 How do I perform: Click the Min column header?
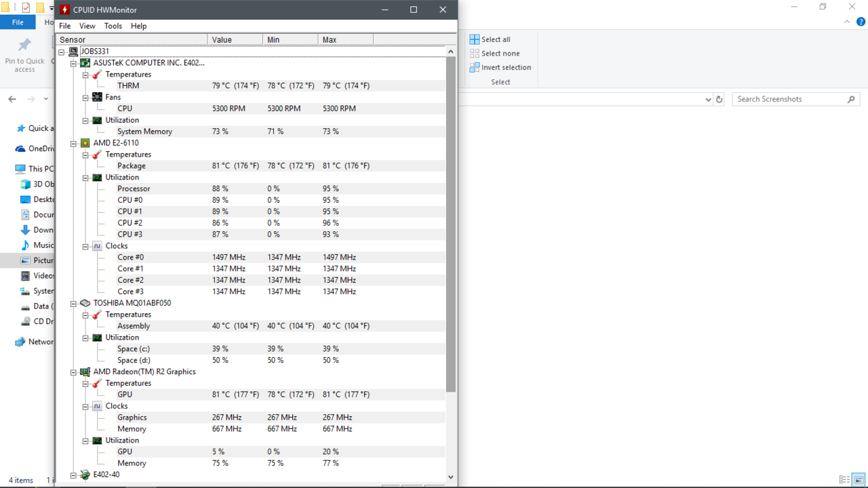[x=290, y=40]
